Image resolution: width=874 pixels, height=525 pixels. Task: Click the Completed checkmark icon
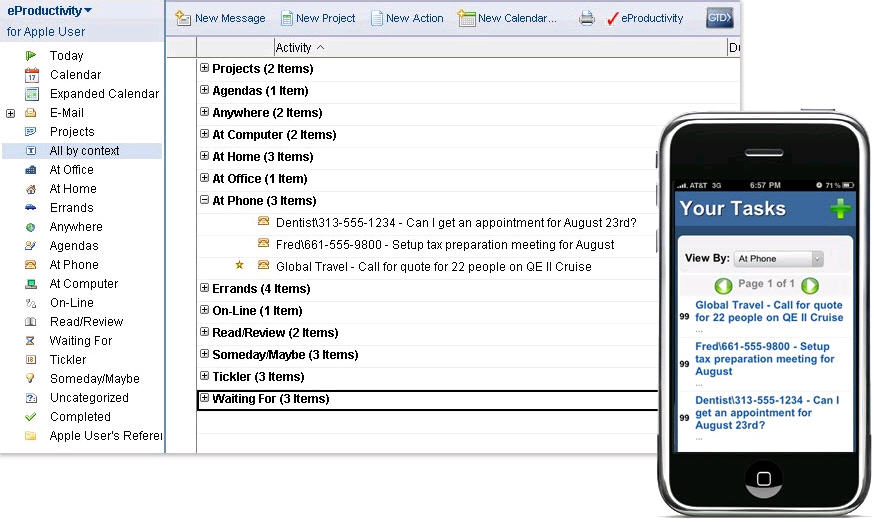[31, 417]
